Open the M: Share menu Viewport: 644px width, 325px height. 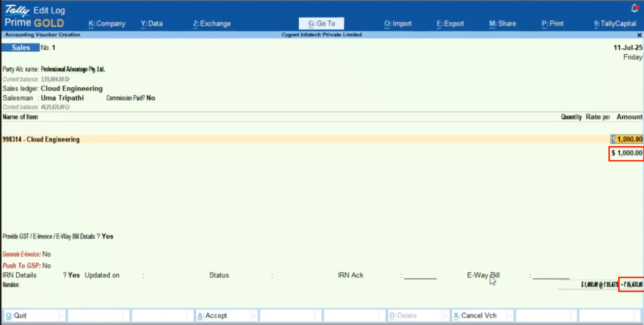pos(502,23)
